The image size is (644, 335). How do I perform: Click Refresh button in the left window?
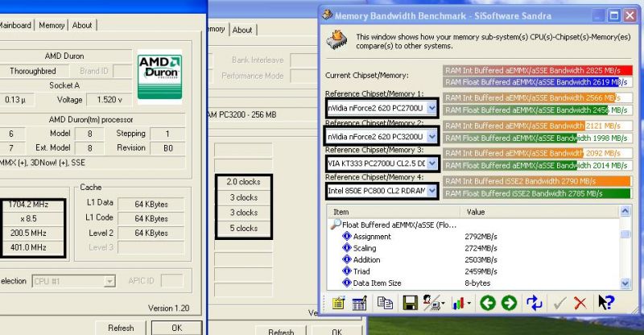(121, 328)
